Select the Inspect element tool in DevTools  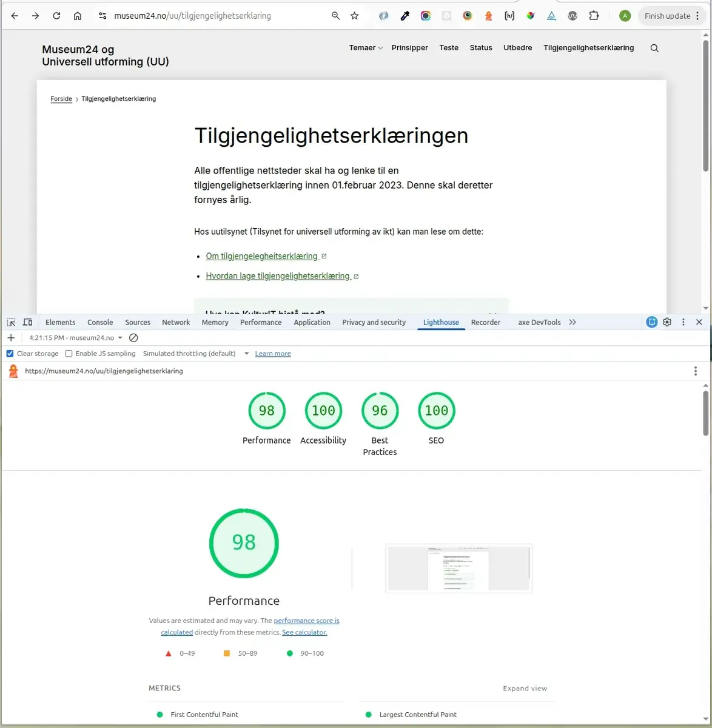click(10, 322)
